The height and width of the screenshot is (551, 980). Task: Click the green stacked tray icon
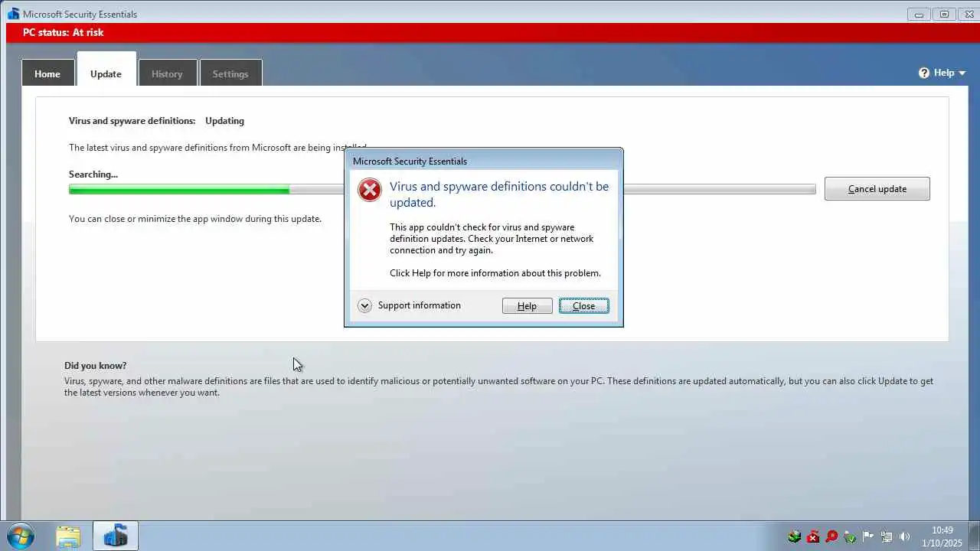click(x=795, y=536)
